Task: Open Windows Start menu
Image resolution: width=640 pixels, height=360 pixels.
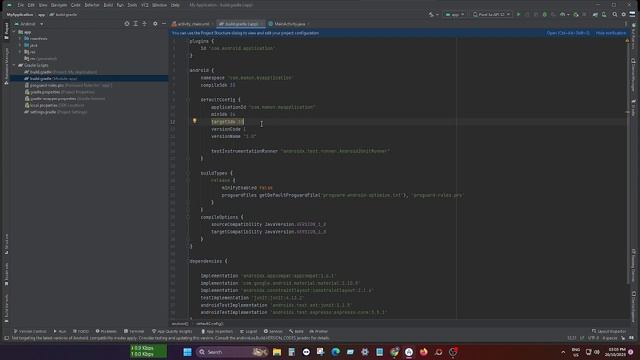Action: 187,352
